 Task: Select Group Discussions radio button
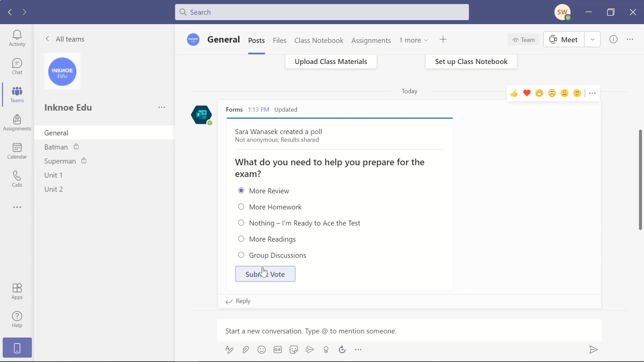tap(241, 255)
